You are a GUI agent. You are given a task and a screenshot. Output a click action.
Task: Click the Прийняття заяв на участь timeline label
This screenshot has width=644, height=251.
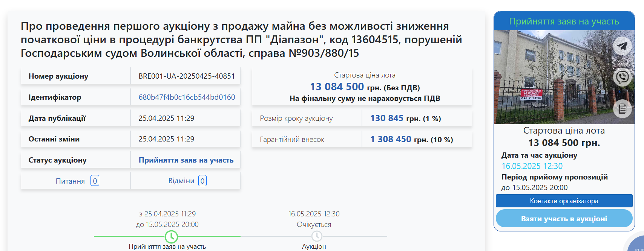(167, 246)
